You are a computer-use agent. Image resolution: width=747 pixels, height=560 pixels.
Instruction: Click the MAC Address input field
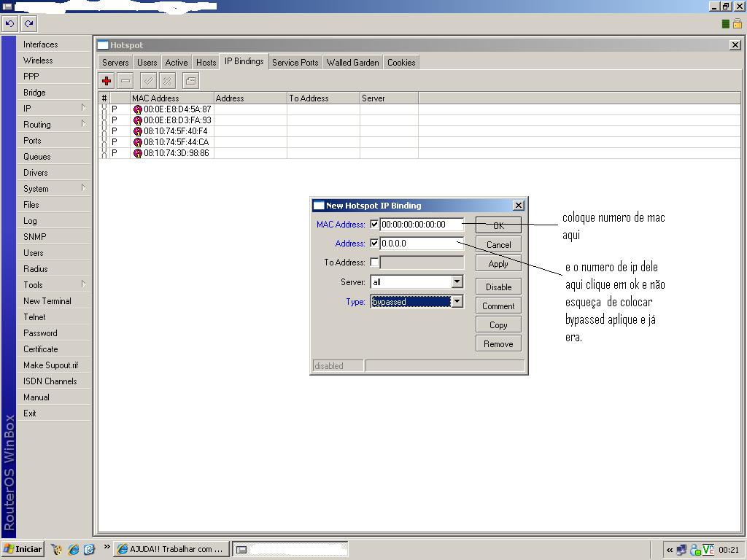422,225
